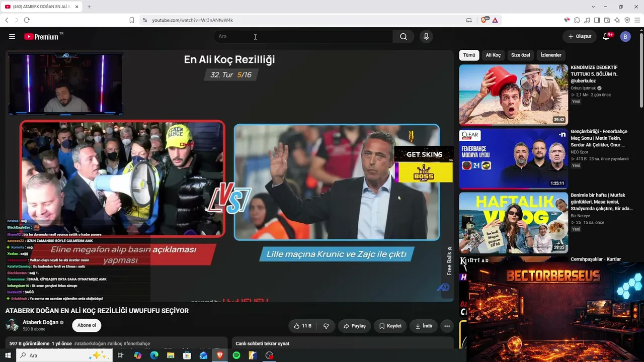This screenshot has width=644, height=362.
Task: Focus the YouTube Ara search field
Action: tap(303, 37)
